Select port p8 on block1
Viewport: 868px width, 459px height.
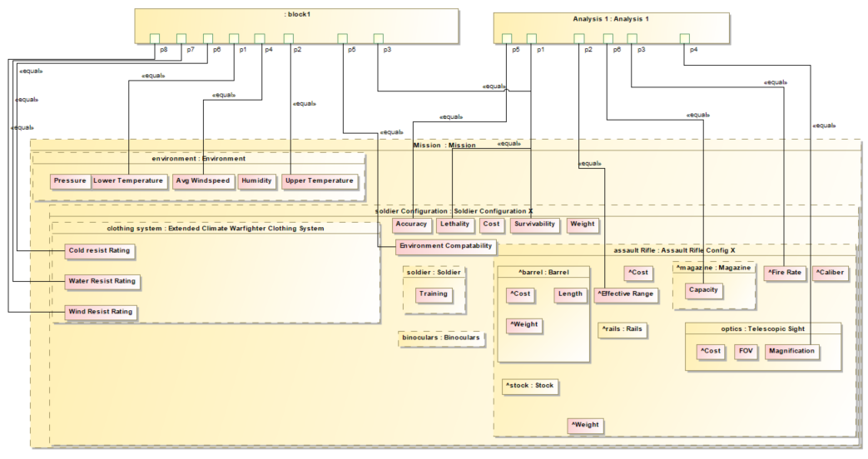point(155,38)
